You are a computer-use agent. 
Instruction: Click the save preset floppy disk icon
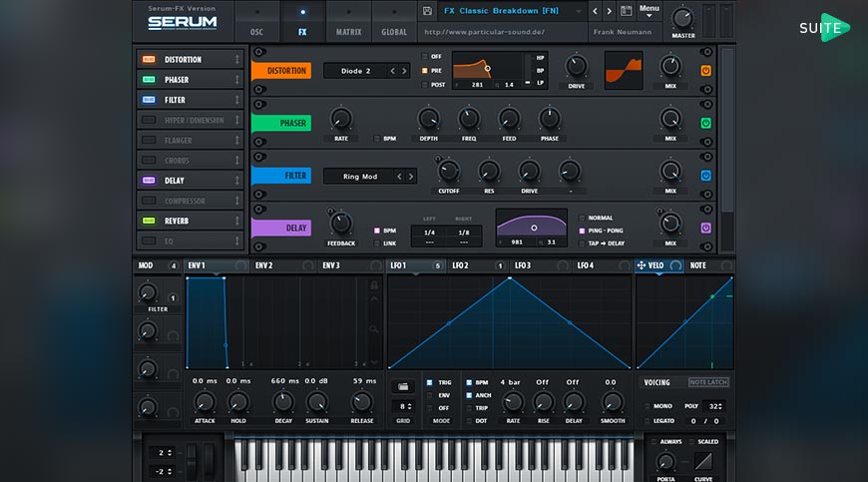(427, 11)
